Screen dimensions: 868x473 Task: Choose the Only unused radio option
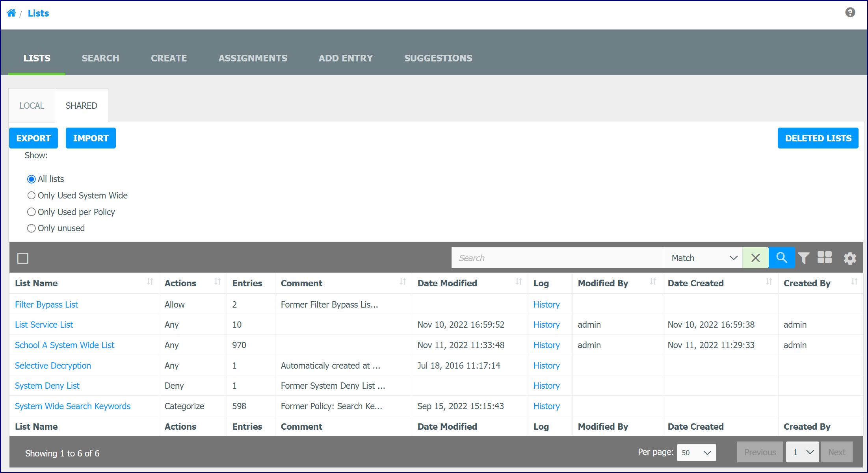point(32,228)
